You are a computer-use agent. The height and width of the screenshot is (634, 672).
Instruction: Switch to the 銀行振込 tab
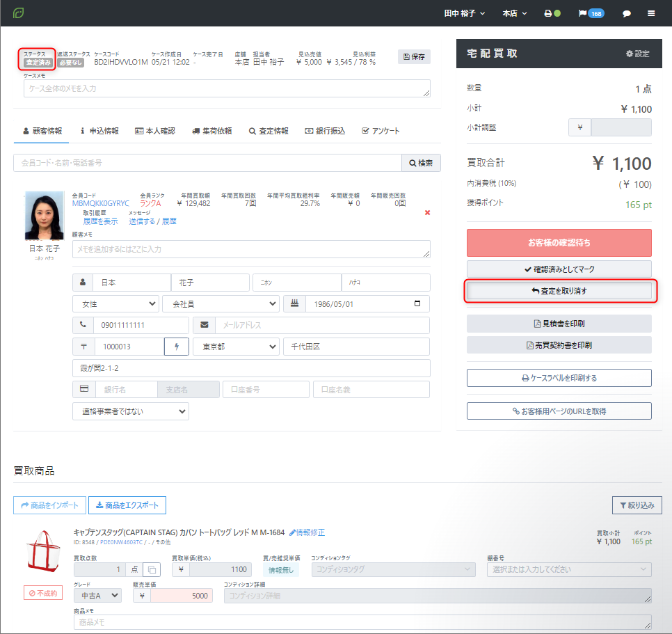point(325,131)
